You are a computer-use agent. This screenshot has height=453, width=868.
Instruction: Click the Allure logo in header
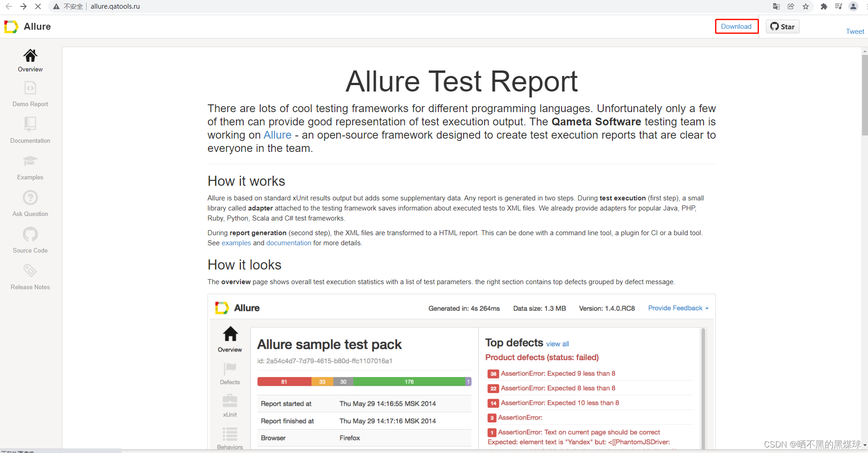pyautogui.click(x=11, y=27)
